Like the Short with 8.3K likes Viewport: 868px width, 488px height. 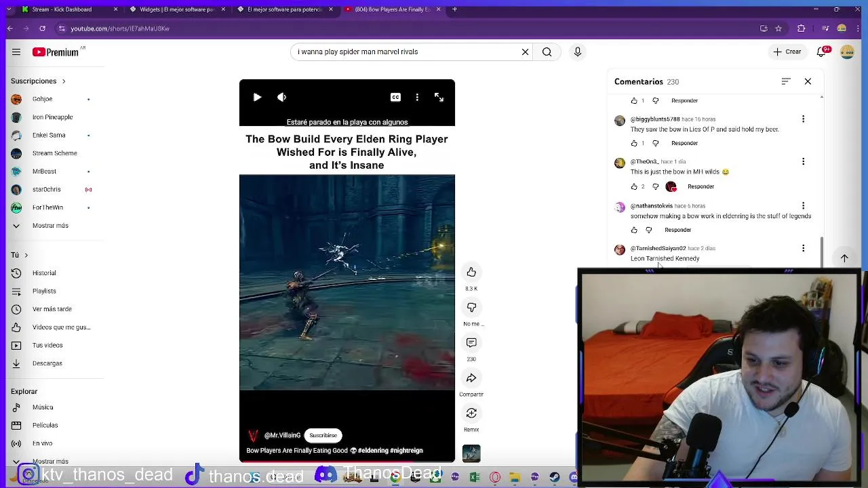(471, 272)
